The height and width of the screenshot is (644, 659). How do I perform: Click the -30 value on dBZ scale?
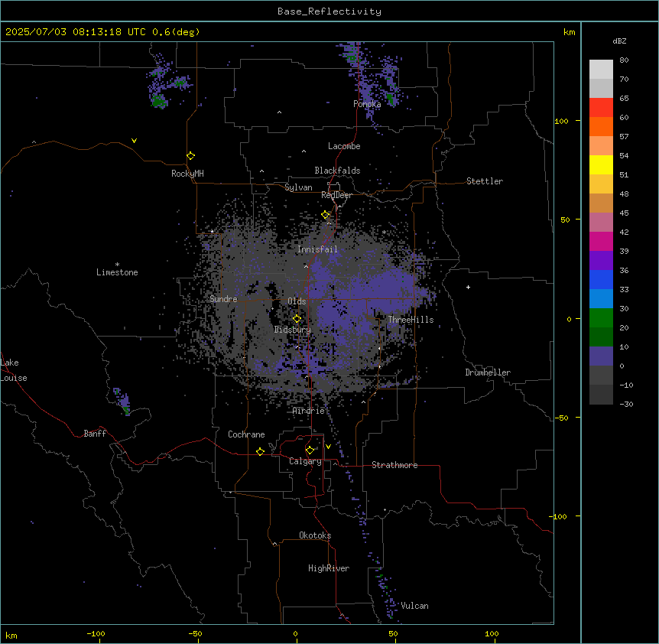626,404
